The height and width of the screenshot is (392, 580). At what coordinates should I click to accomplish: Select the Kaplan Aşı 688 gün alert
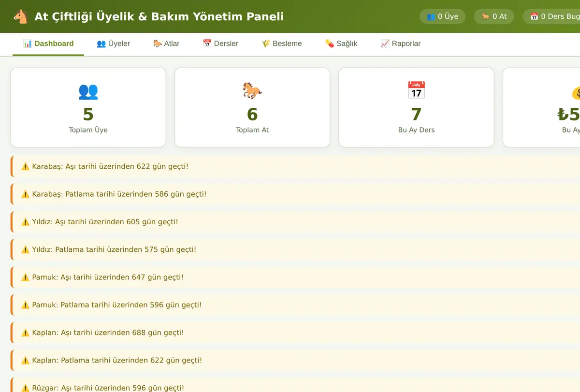pyautogui.click(x=295, y=333)
